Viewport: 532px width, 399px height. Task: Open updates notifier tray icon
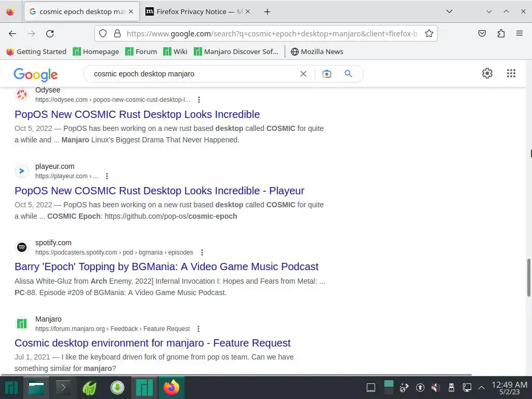coord(420,388)
